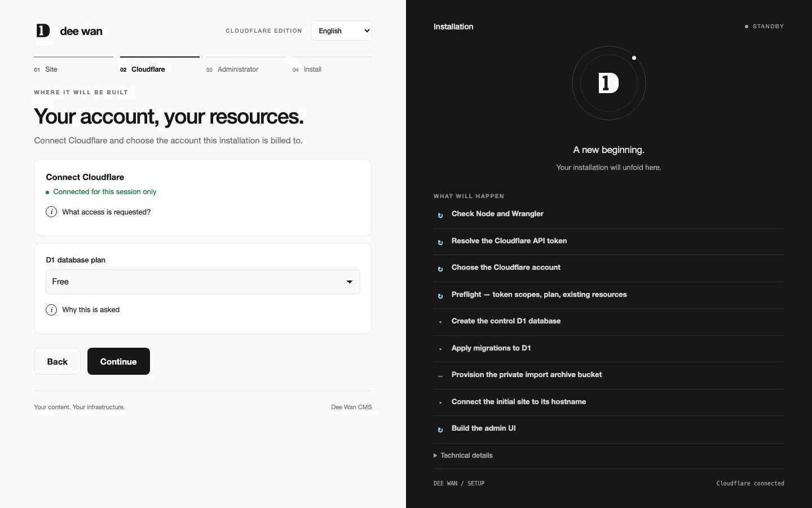Click status icon for Resolve the Cloudflare API token

coord(440,242)
